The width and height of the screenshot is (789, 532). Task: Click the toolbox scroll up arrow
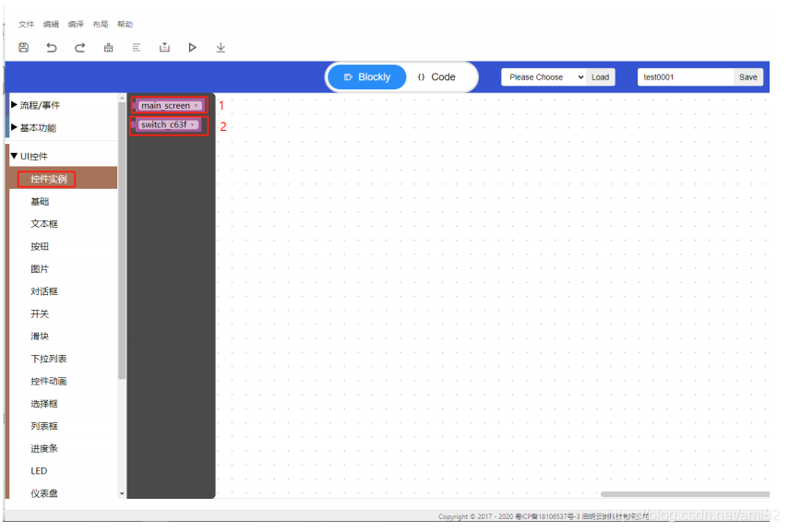[x=122, y=97]
